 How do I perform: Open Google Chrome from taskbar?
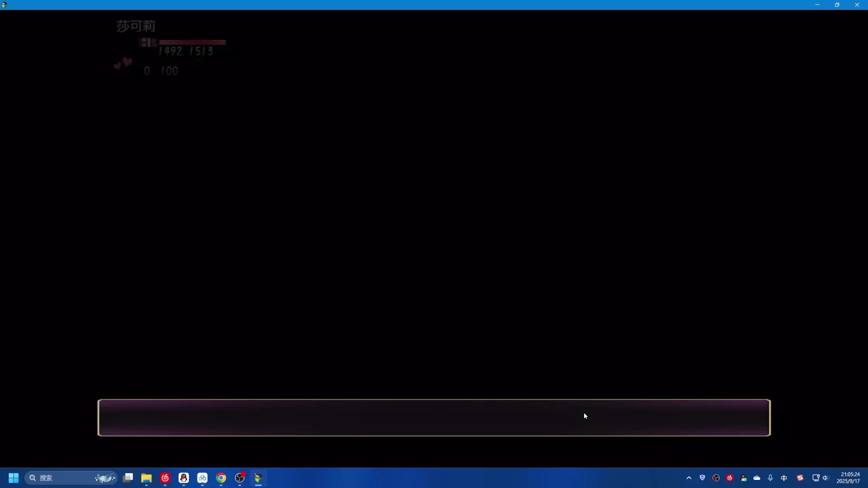[221, 478]
